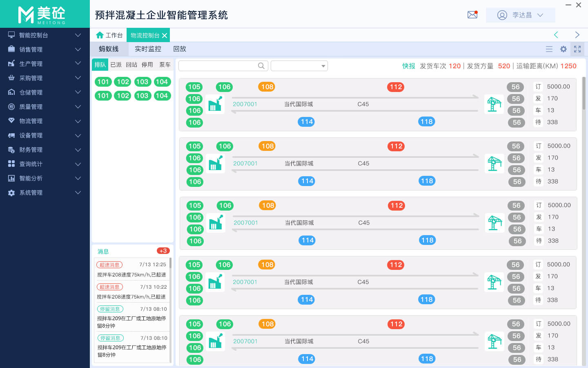Expand the 销售管理 sidebar menu
The image size is (588, 368).
click(45, 49)
